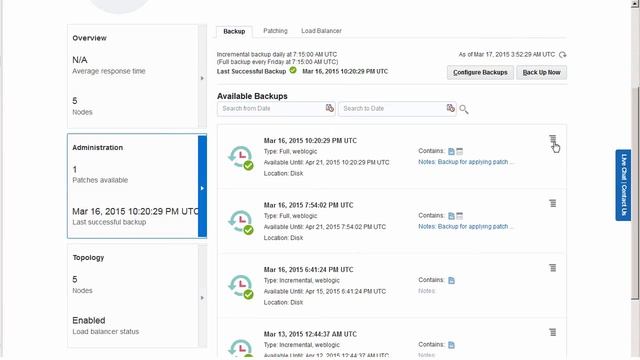Click the page vertical scrollbar thumb
This screenshot has width=640, height=360.
[635, 192]
